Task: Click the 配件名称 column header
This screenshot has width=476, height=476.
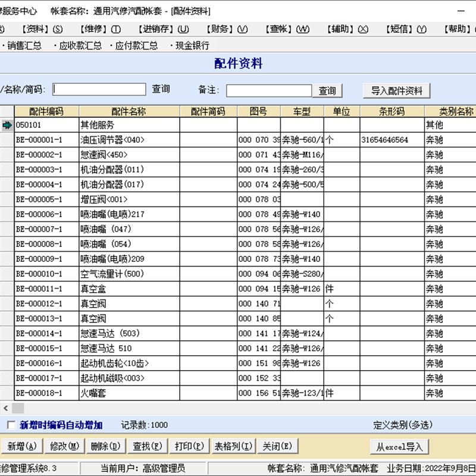Action: (x=129, y=111)
